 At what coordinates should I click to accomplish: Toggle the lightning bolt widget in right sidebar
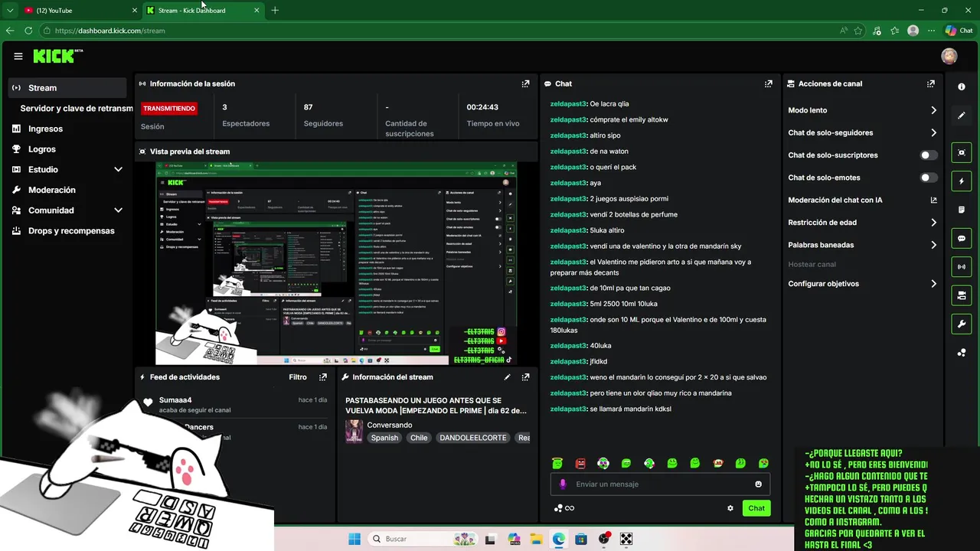pos(962,181)
